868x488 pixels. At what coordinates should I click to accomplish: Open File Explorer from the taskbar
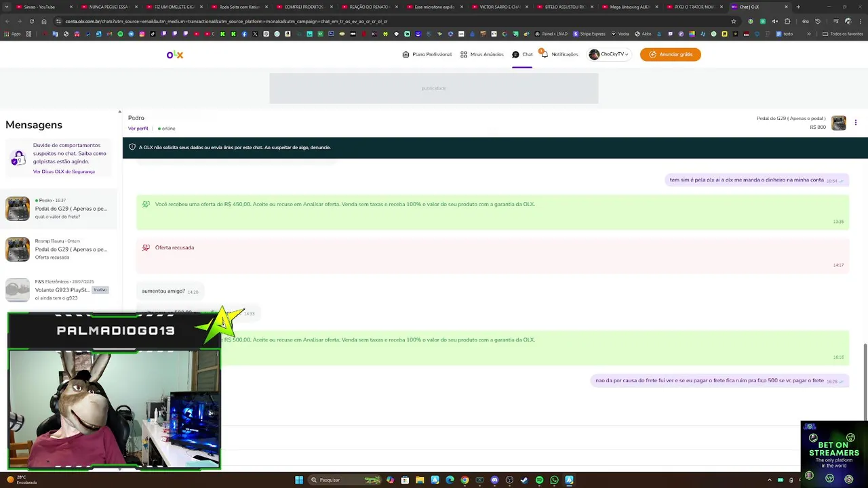coord(420,480)
